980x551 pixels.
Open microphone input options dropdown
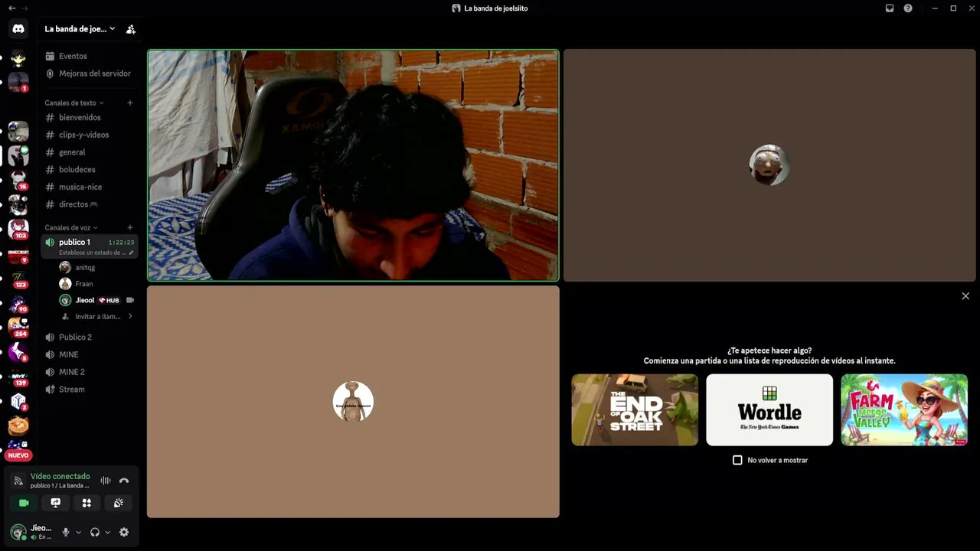(78, 532)
